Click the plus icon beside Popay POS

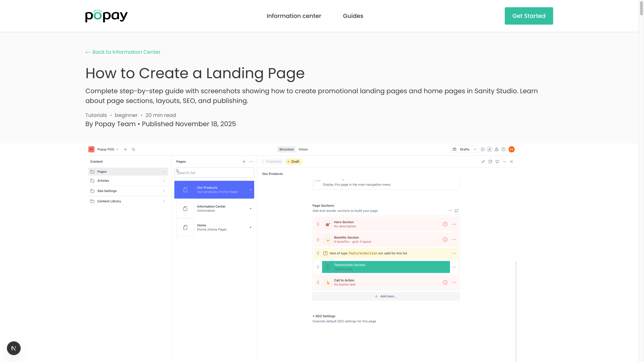pos(125,149)
